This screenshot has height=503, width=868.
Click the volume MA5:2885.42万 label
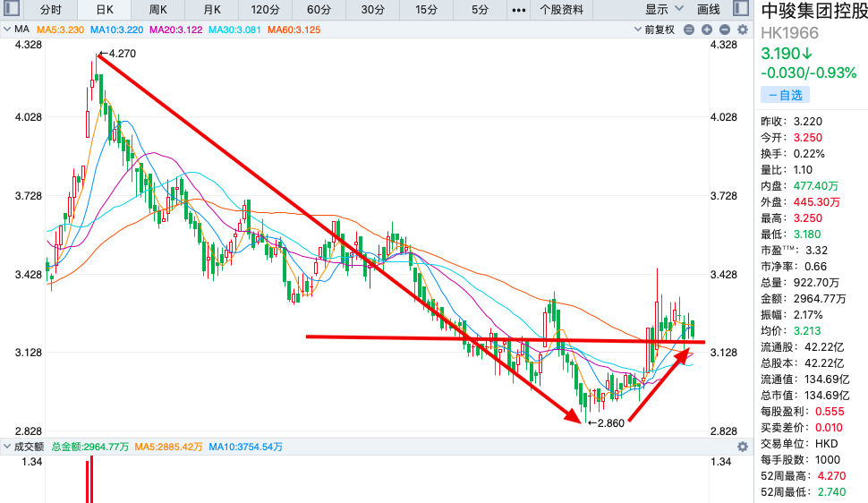(x=169, y=447)
